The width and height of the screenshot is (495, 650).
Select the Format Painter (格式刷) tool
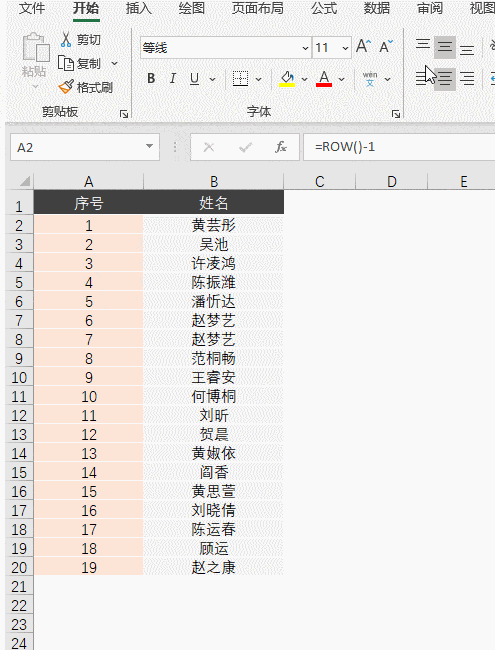(x=85, y=87)
